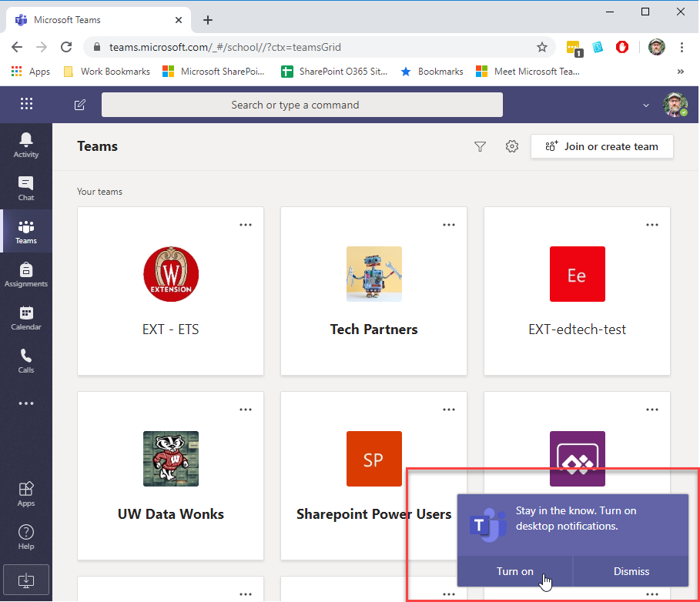Viewport: 700px width, 602px height.
Task: Open the EXT-edtech-test Ee tile
Action: pos(578,274)
